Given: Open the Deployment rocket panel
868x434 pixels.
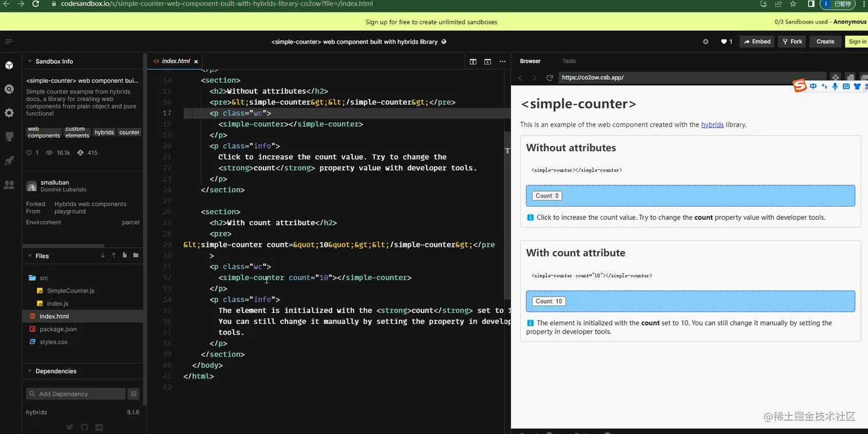Looking at the screenshot, I should coord(9,161).
